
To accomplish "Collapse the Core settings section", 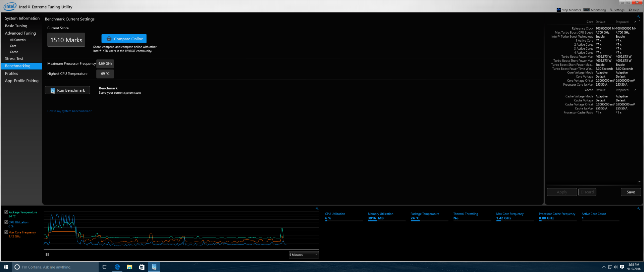I will 635,22.
